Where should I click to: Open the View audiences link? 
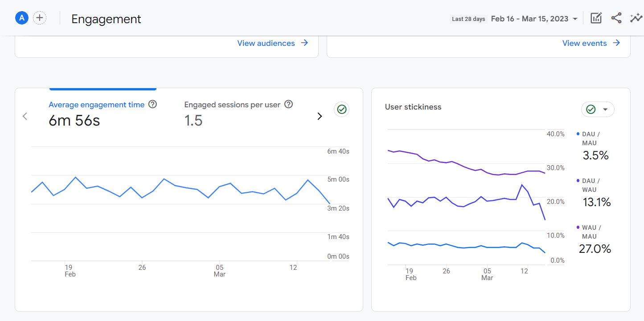pyautogui.click(x=266, y=43)
